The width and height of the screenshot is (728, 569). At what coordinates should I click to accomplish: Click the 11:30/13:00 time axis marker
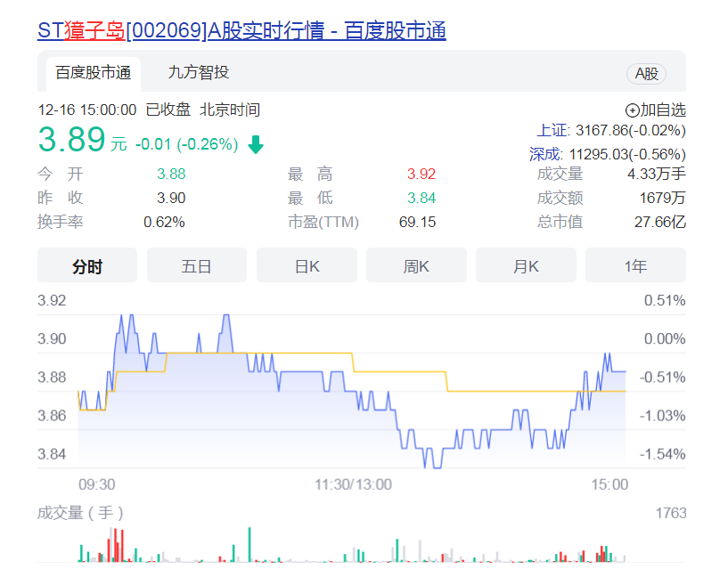tap(353, 484)
